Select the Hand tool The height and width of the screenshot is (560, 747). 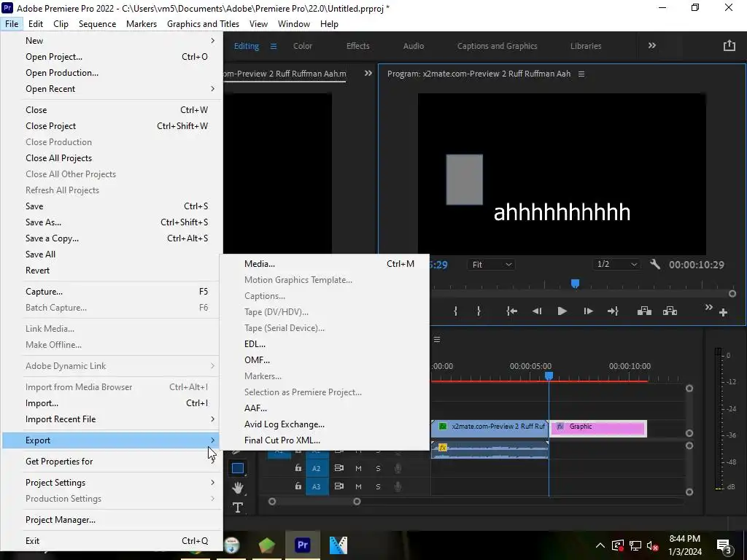pyautogui.click(x=238, y=487)
